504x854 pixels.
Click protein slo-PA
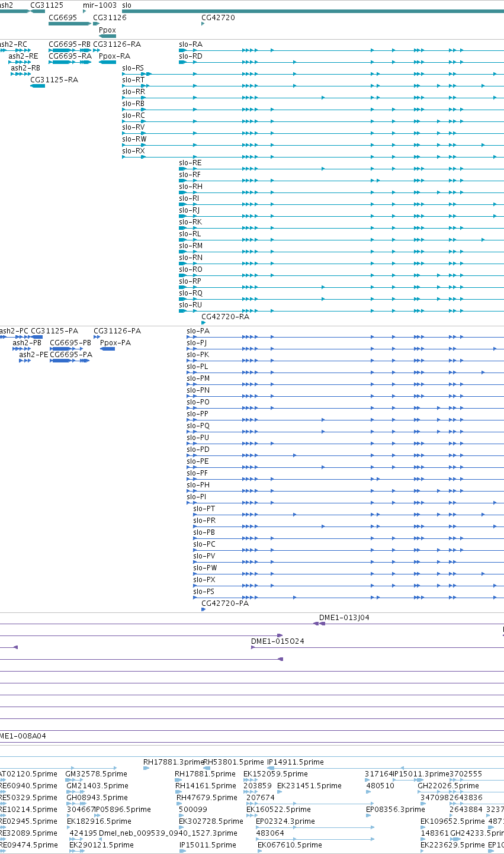point(198,331)
